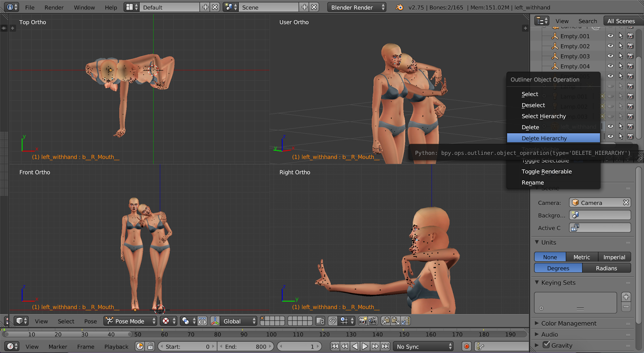This screenshot has height=353, width=644.
Task: Delete the current Scene
Action: 314,7
